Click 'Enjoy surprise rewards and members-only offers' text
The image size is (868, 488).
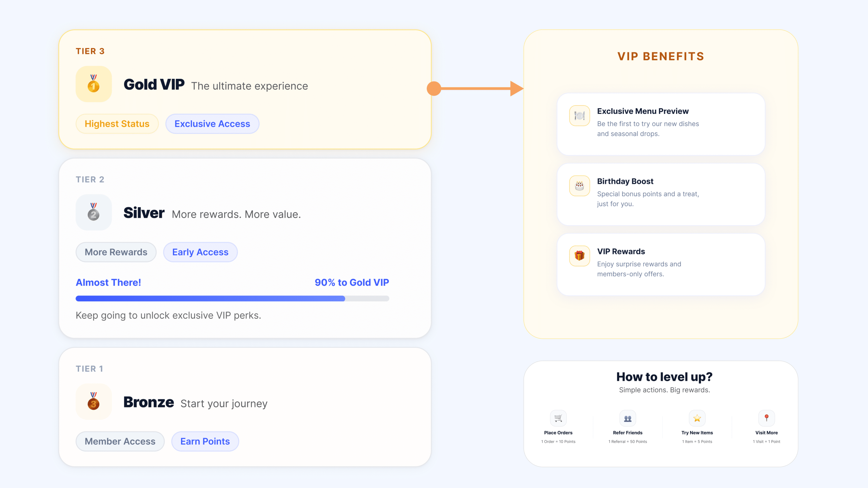click(639, 269)
